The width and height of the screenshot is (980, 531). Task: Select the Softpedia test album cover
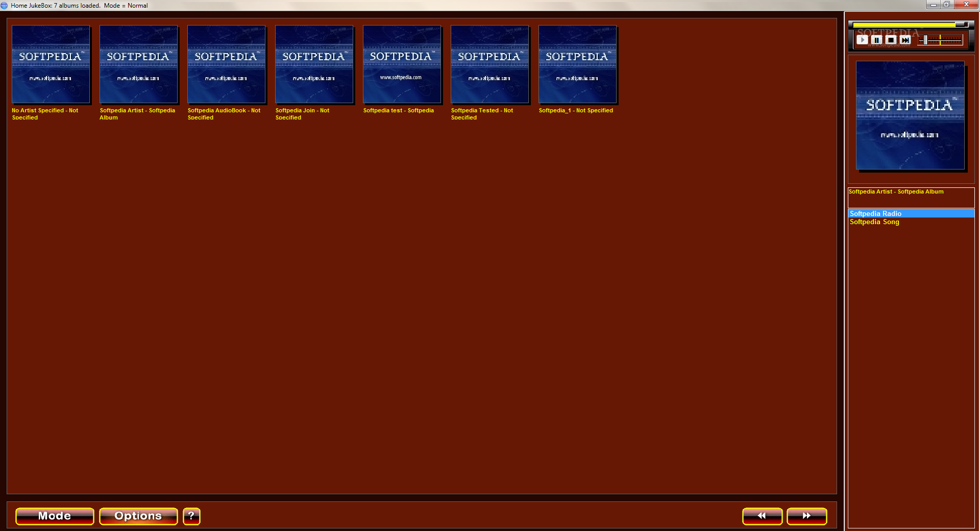point(402,64)
